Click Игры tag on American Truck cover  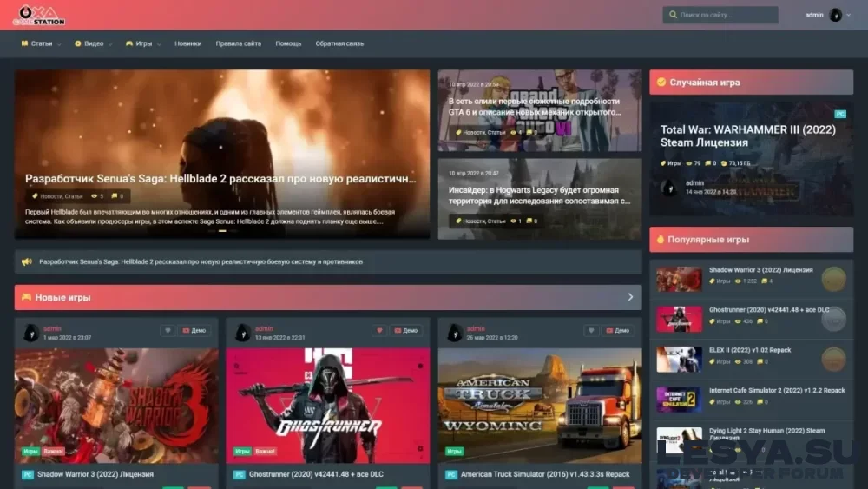point(454,451)
